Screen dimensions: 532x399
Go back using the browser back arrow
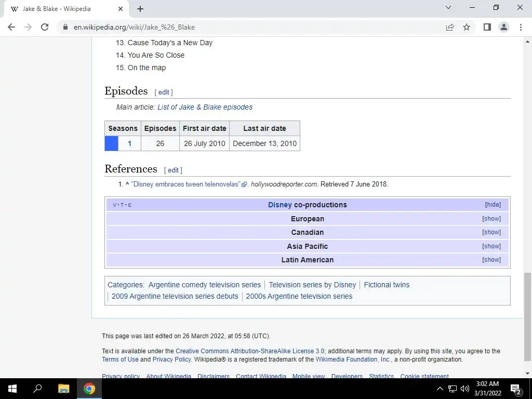click(x=11, y=27)
